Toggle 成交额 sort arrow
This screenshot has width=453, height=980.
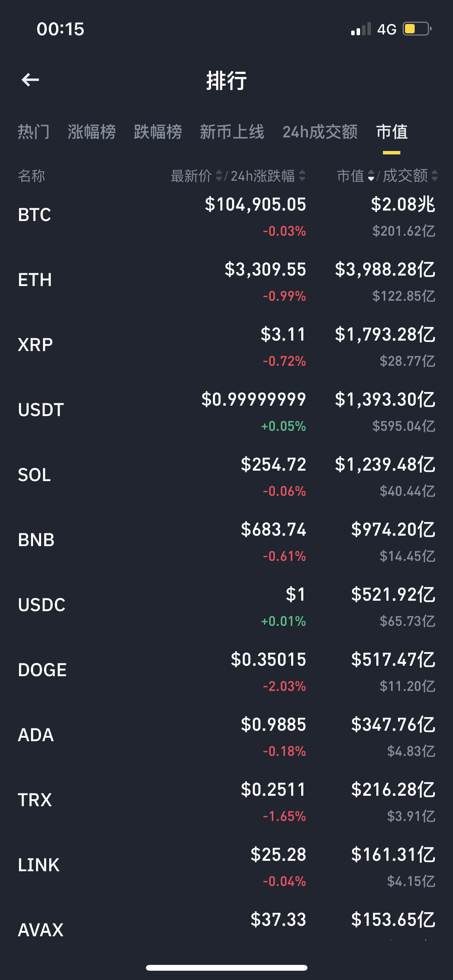pyautogui.click(x=434, y=176)
